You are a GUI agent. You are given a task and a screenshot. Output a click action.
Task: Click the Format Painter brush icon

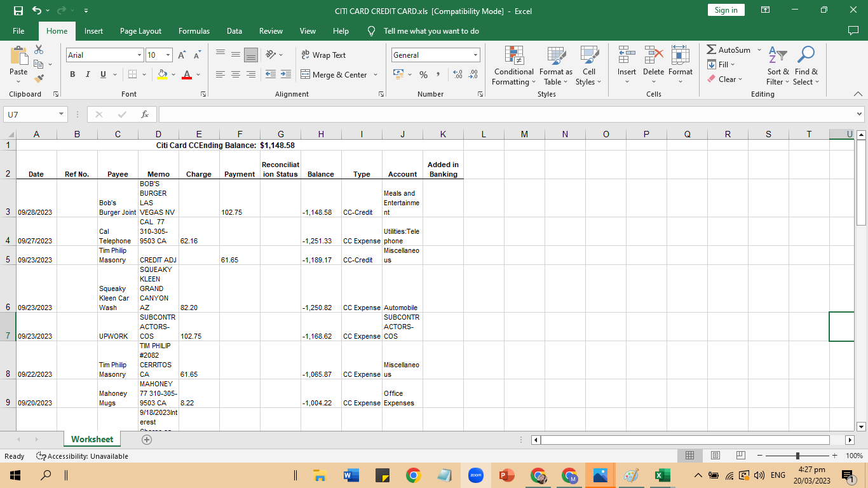(39, 79)
